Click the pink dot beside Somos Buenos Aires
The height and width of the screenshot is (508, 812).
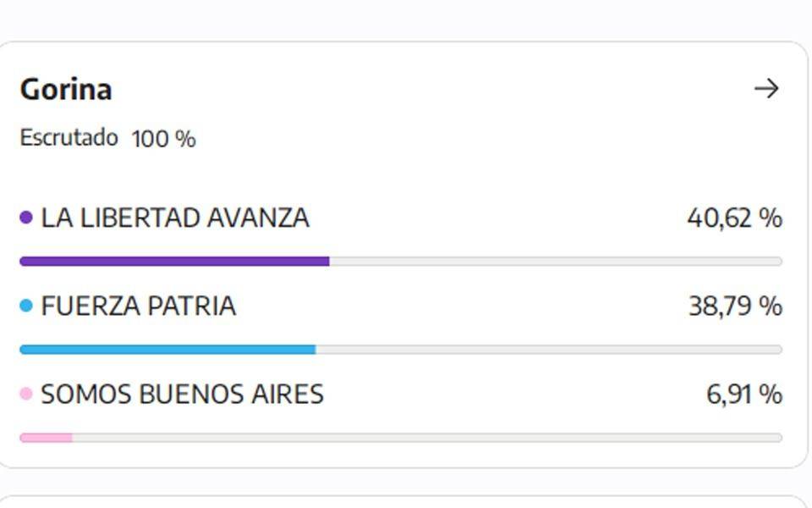(26, 394)
